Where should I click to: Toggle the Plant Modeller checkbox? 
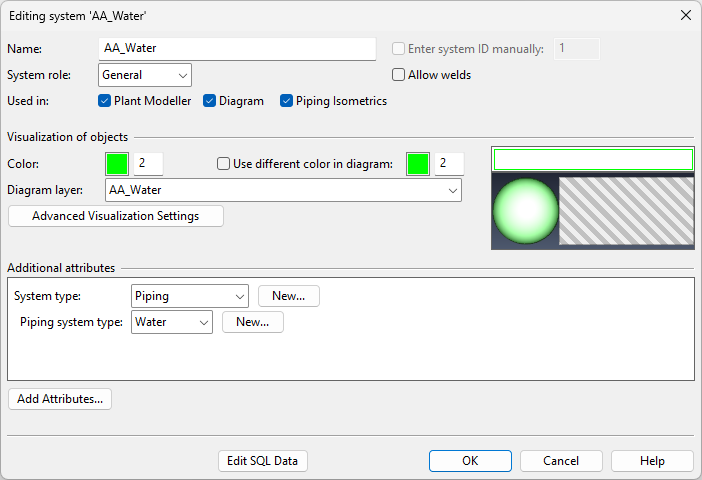point(105,101)
